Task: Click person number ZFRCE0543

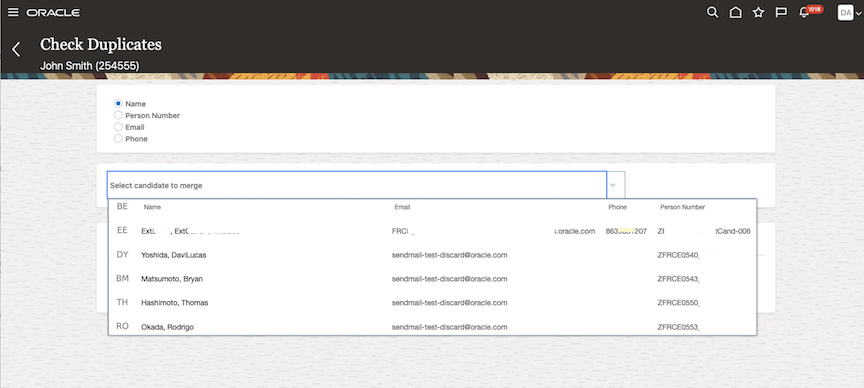Action: pos(678,279)
